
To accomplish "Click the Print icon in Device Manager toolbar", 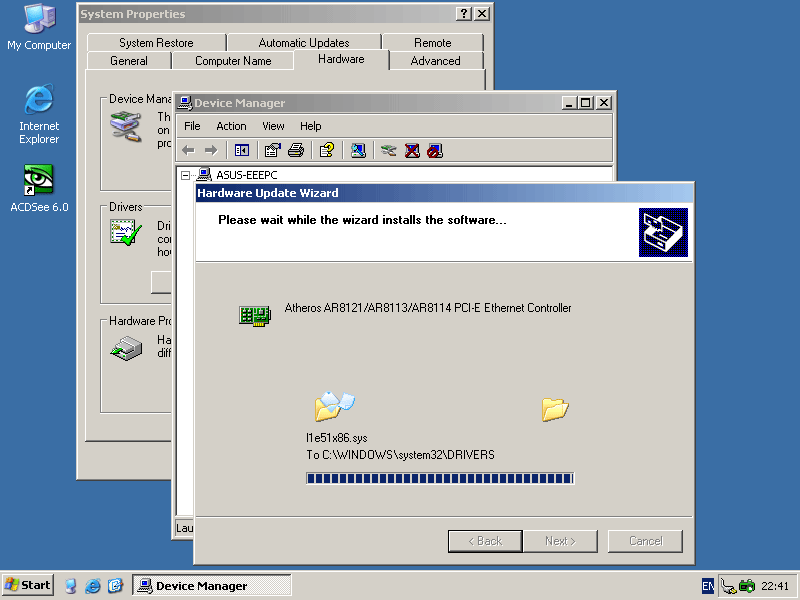I will (296, 151).
